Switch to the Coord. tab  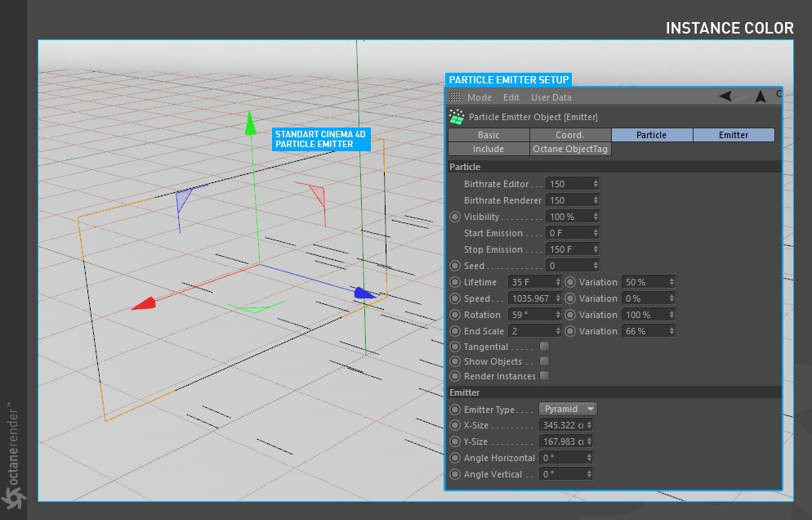[x=569, y=134]
